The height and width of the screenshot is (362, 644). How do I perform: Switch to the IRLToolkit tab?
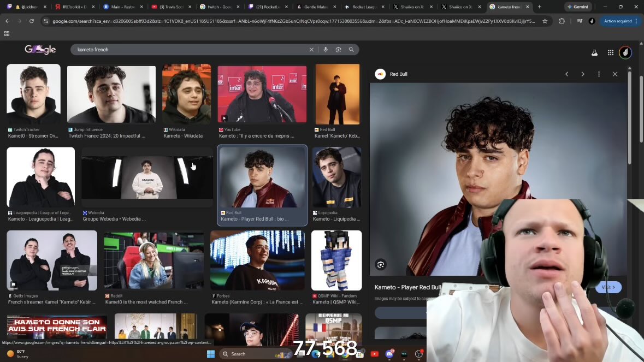(x=75, y=7)
